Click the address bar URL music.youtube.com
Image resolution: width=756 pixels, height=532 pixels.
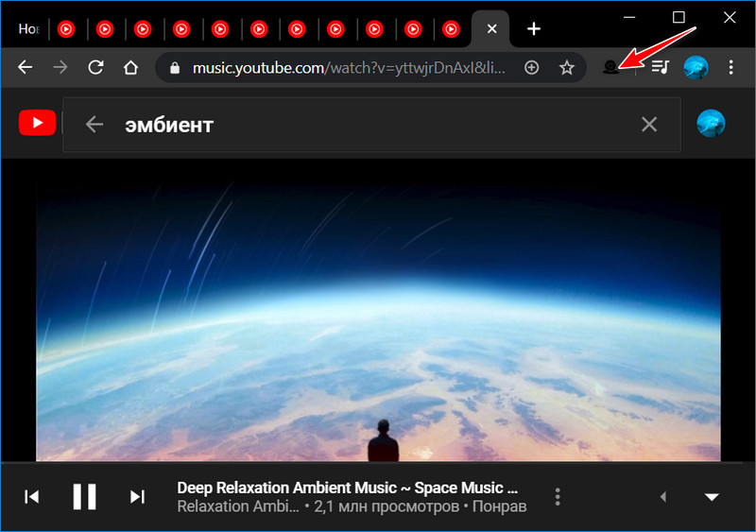coord(349,68)
